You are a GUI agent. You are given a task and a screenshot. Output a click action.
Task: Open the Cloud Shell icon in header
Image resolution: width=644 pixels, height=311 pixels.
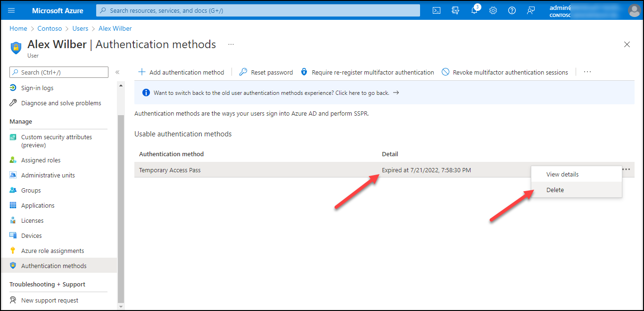coord(437,10)
